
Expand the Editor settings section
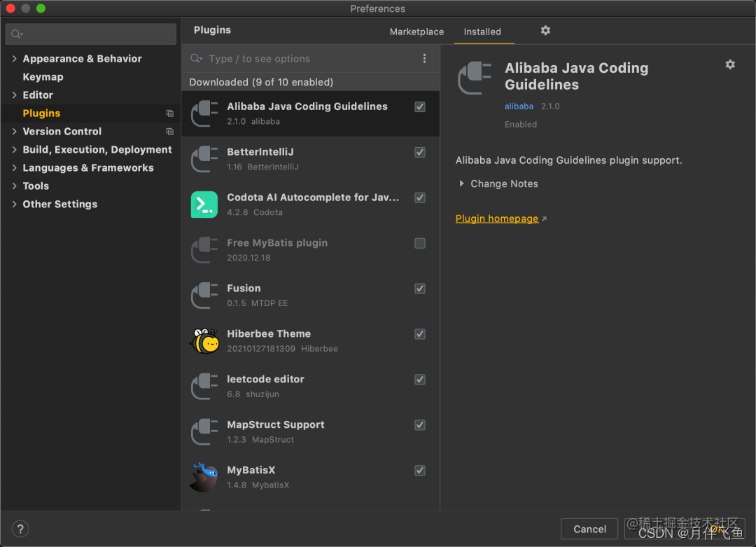click(x=15, y=95)
